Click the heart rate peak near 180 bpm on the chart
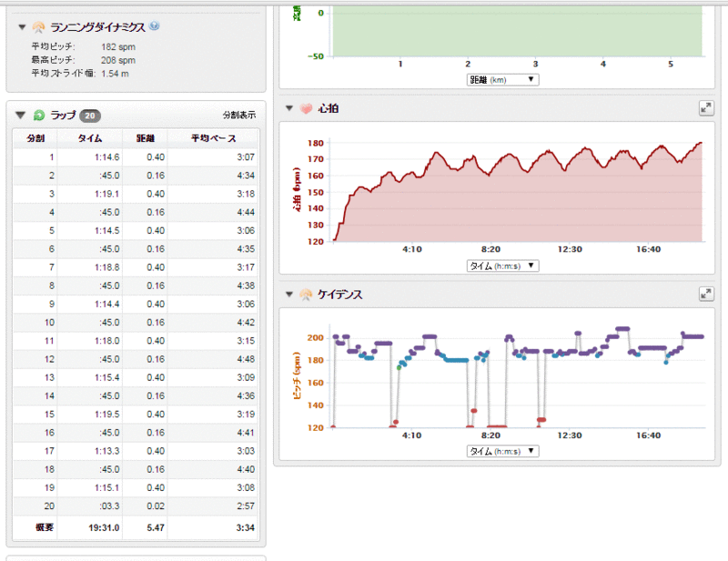 click(700, 143)
